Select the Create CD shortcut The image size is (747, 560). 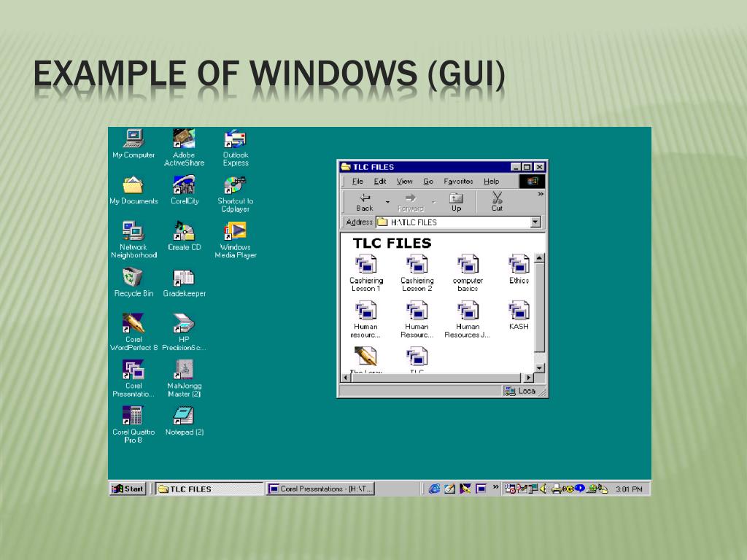pos(185,236)
